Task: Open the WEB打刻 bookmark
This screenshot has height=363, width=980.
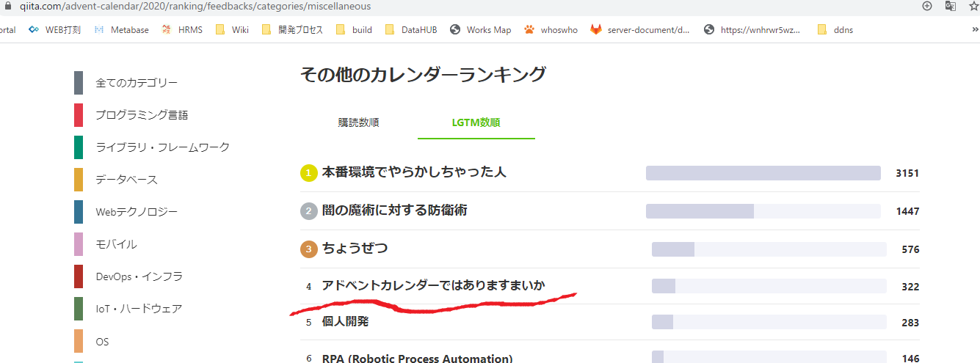Action: pyautogui.click(x=55, y=30)
